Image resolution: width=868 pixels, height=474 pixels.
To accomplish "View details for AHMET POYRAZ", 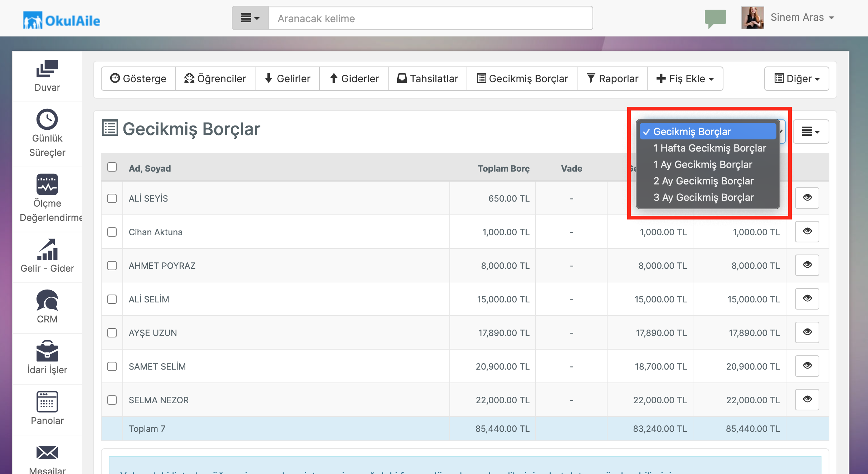I will click(807, 265).
